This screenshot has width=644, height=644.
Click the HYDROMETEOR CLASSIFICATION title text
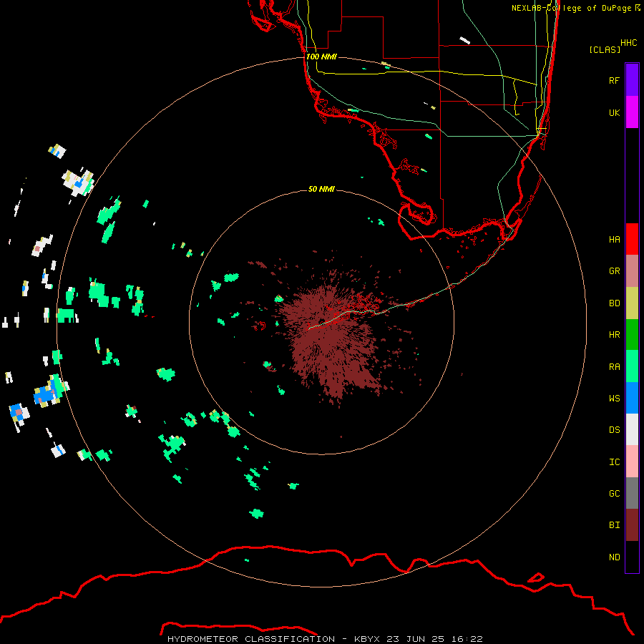251,639
